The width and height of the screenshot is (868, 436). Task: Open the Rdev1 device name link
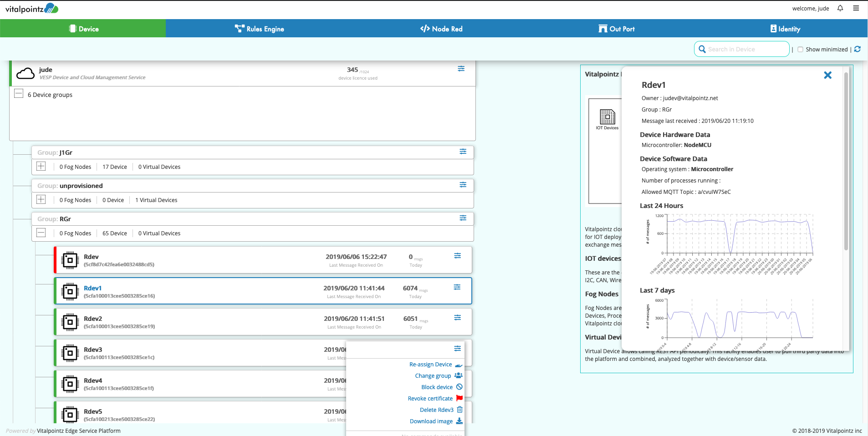pyautogui.click(x=92, y=288)
